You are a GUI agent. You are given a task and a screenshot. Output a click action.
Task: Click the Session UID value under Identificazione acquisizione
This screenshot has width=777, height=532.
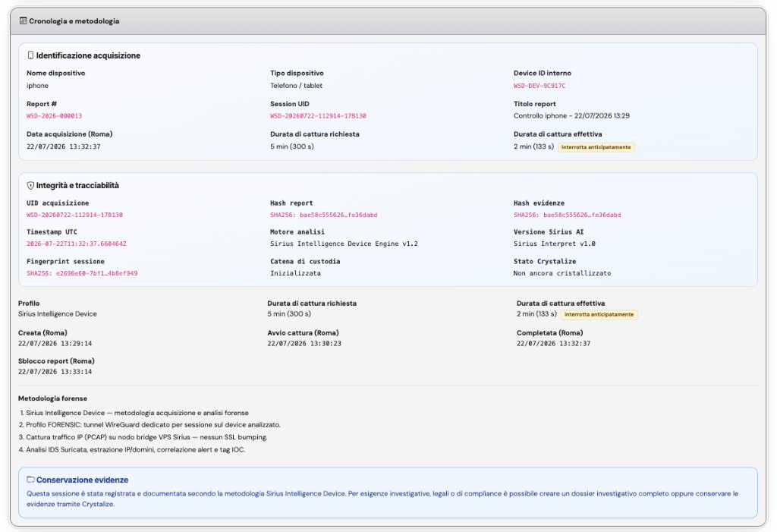[x=318, y=116]
